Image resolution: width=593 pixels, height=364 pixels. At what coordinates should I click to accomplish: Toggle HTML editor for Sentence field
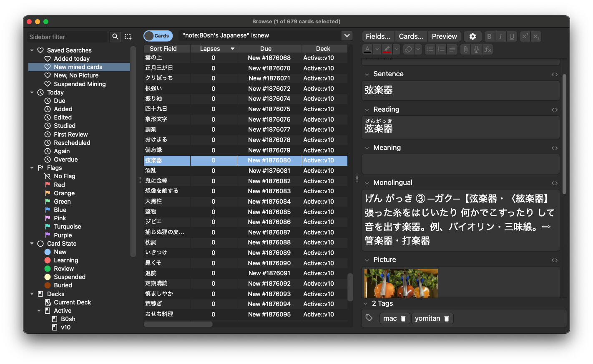click(x=554, y=75)
